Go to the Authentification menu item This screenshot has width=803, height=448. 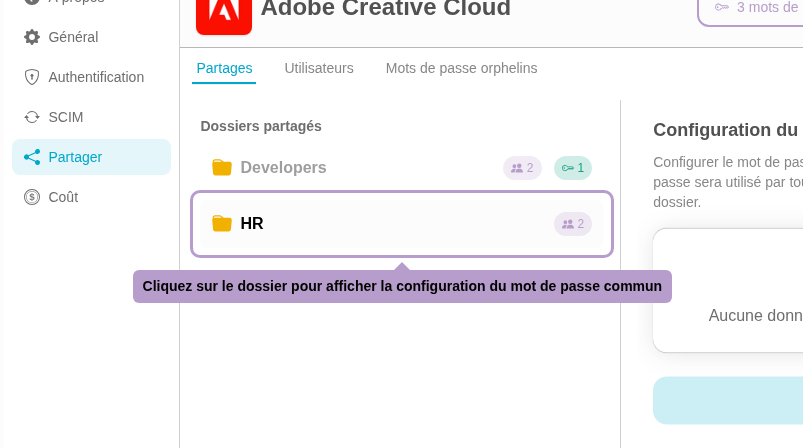[96, 77]
